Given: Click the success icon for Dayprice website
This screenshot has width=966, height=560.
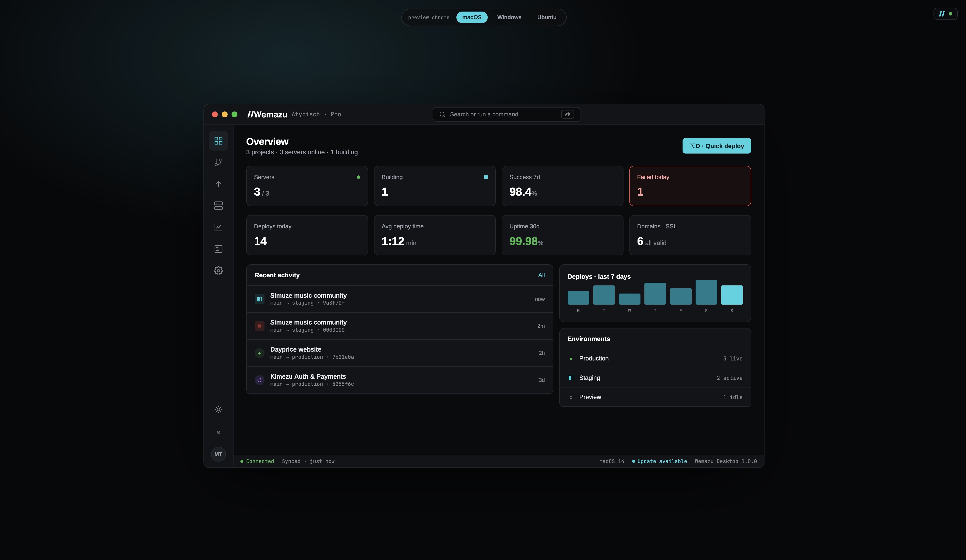Looking at the screenshot, I should pos(260,353).
